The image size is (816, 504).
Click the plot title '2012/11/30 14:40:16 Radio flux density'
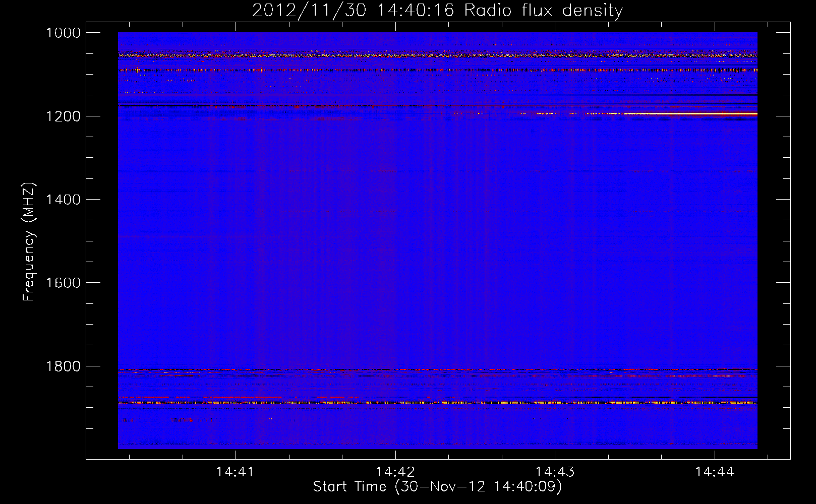coord(437,10)
